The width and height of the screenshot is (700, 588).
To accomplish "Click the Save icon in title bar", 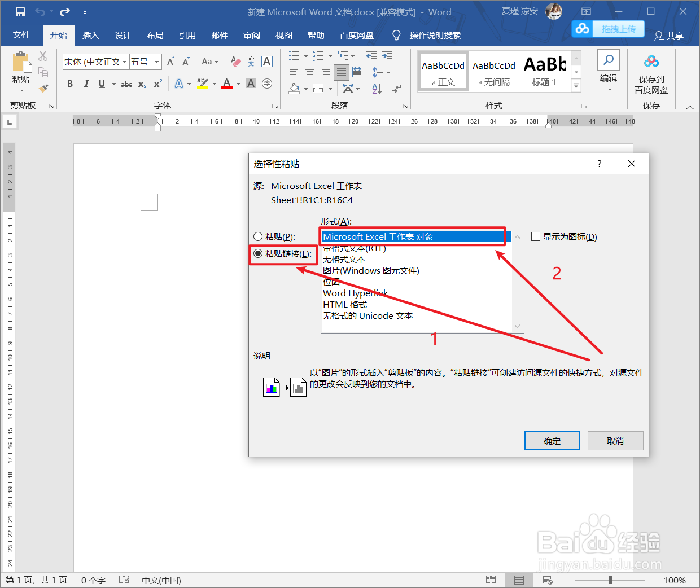I will (20, 12).
